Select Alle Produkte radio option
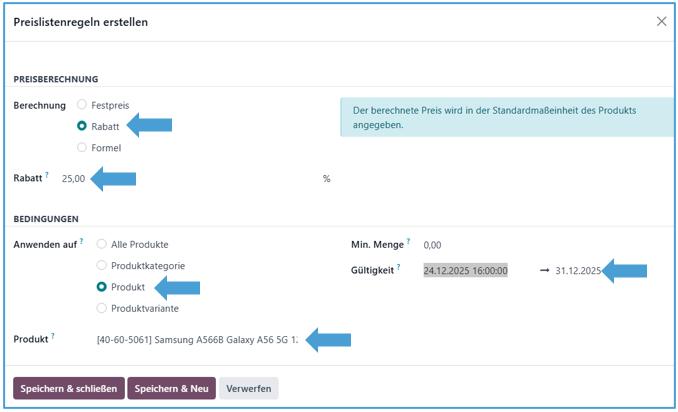Image resolution: width=678 pixels, height=412 pixels. 101,244
